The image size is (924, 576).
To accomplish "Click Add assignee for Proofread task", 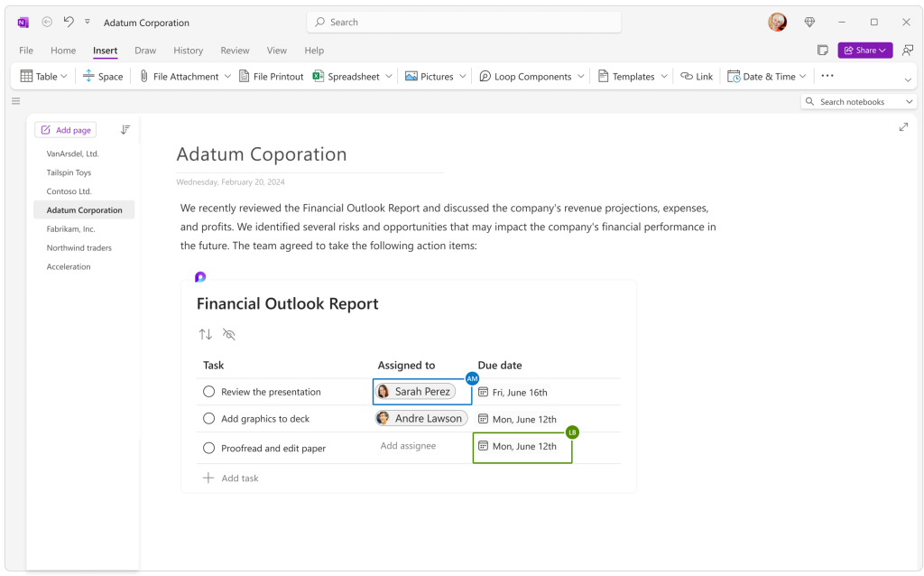I will click(408, 446).
